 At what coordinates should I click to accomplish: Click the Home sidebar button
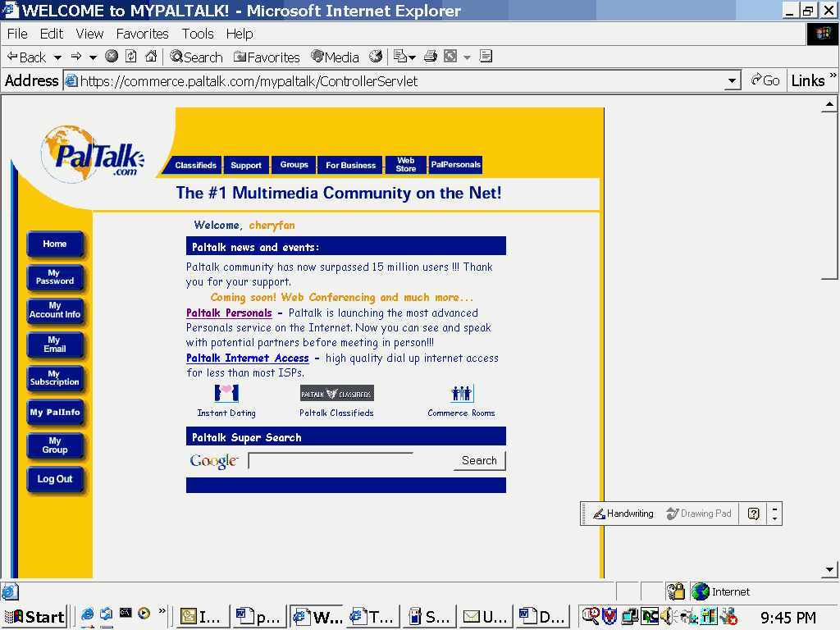click(x=55, y=244)
